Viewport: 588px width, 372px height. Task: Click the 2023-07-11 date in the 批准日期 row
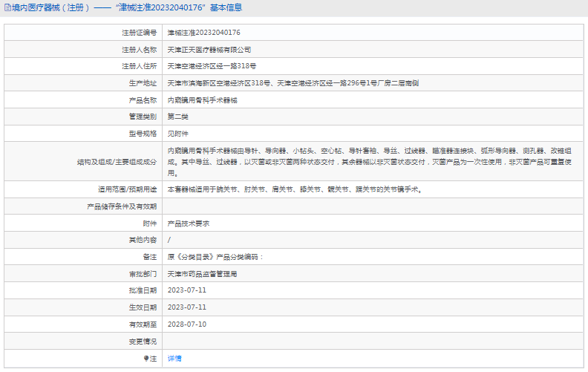click(187, 290)
